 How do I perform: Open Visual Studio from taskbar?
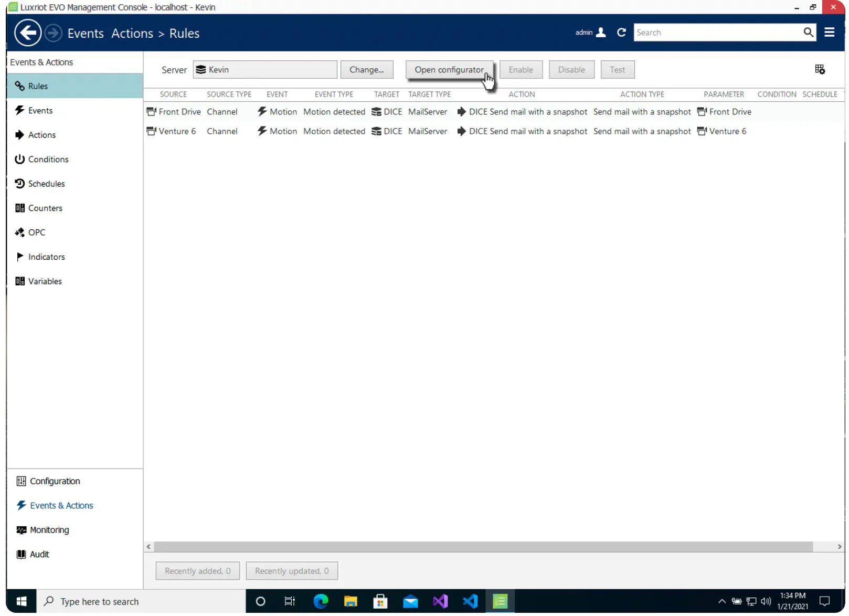click(x=440, y=601)
